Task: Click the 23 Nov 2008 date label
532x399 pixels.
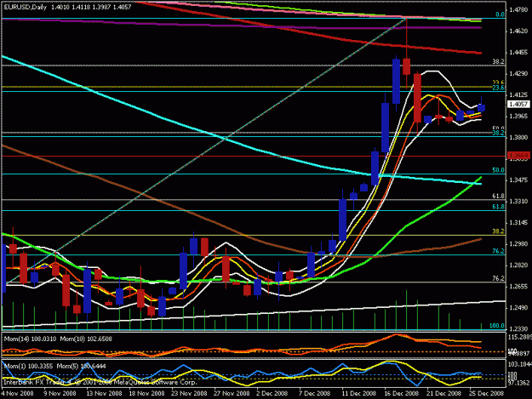Action: click(x=189, y=393)
